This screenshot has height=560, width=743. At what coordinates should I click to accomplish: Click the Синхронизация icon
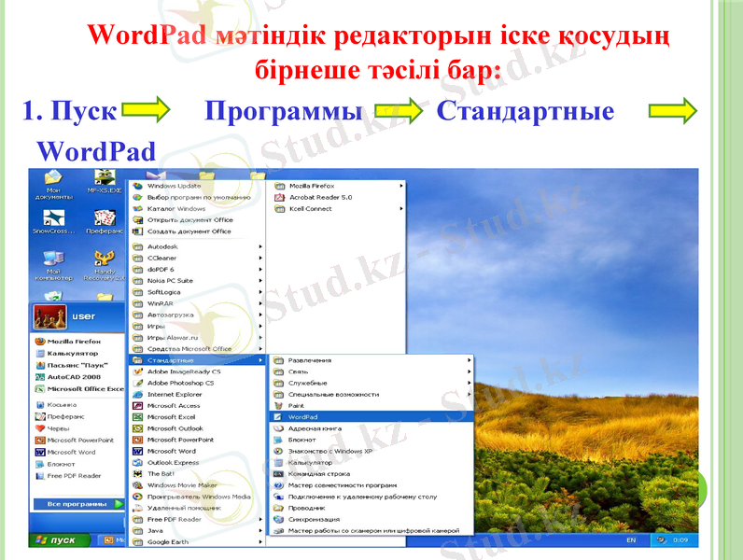click(278, 519)
